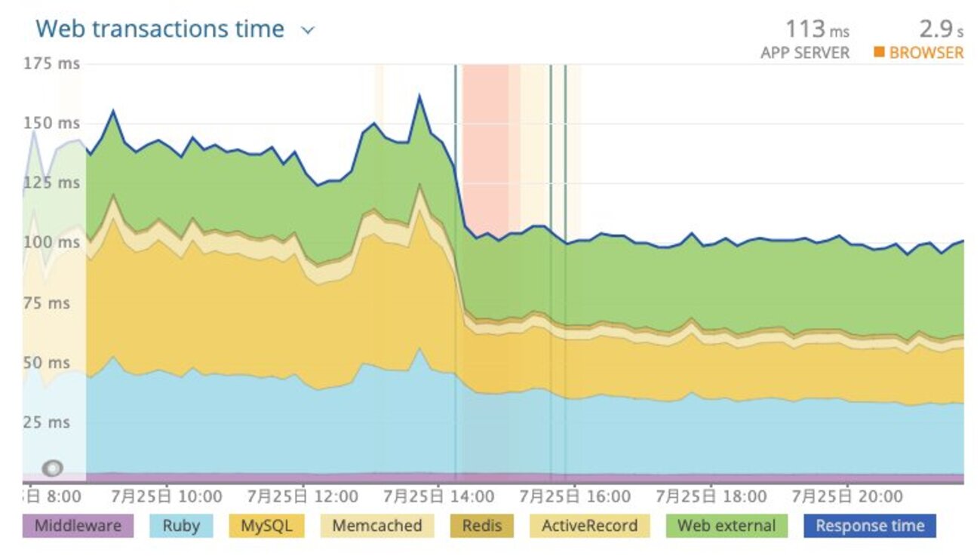
Task: Switch to the BROWSER tab
Action: (926, 52)
